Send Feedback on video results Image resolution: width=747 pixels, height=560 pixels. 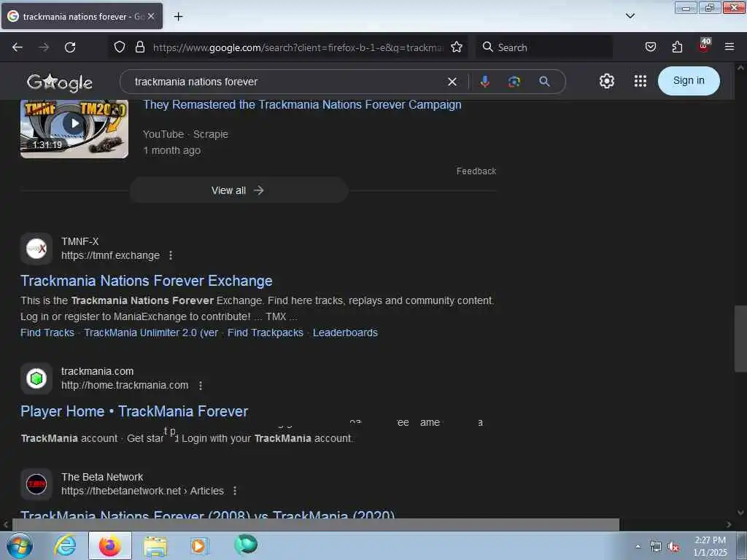476,171
